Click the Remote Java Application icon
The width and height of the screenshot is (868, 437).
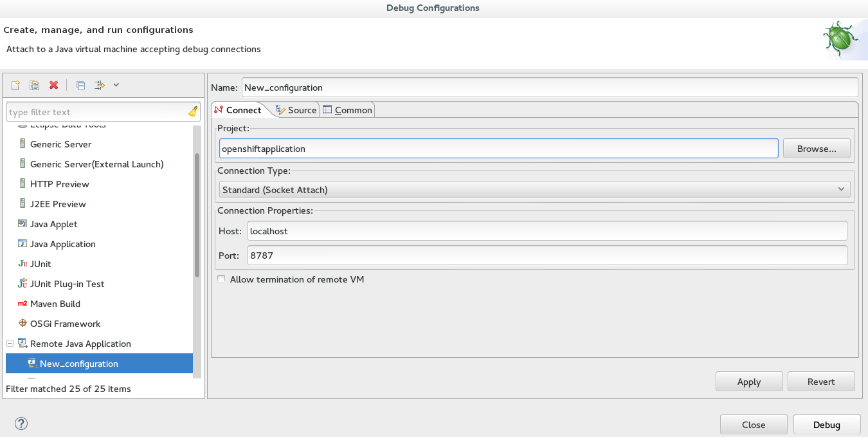coord(23,344)
